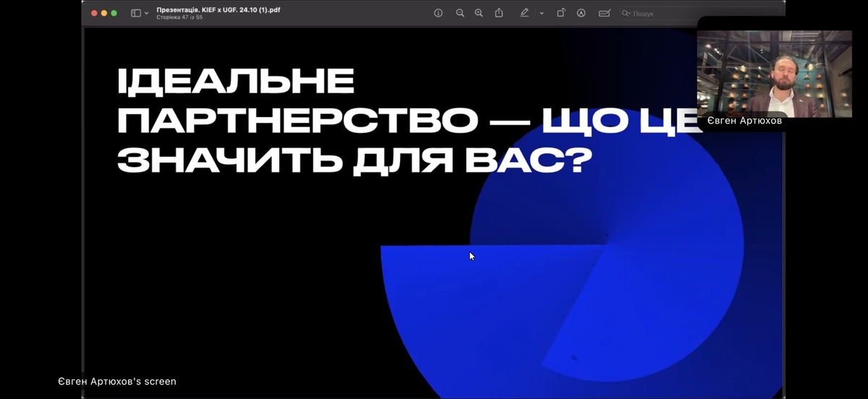This screenshot has height=399, width=868.
Task: Click the magnifier icon in search field
Action: (626, 14)
